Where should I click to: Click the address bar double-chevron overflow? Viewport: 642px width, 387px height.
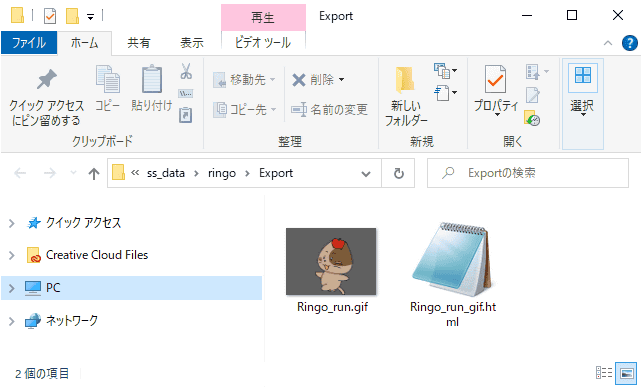click(x=135, y=173)
